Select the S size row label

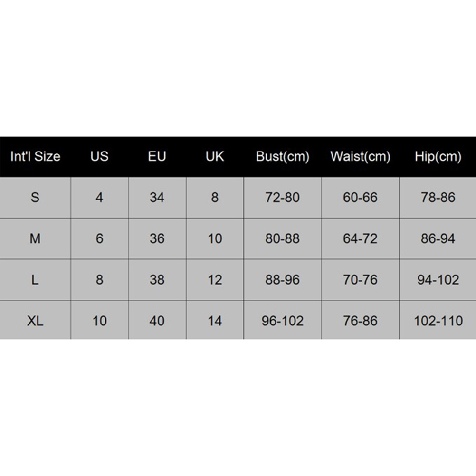pos(35,197)
